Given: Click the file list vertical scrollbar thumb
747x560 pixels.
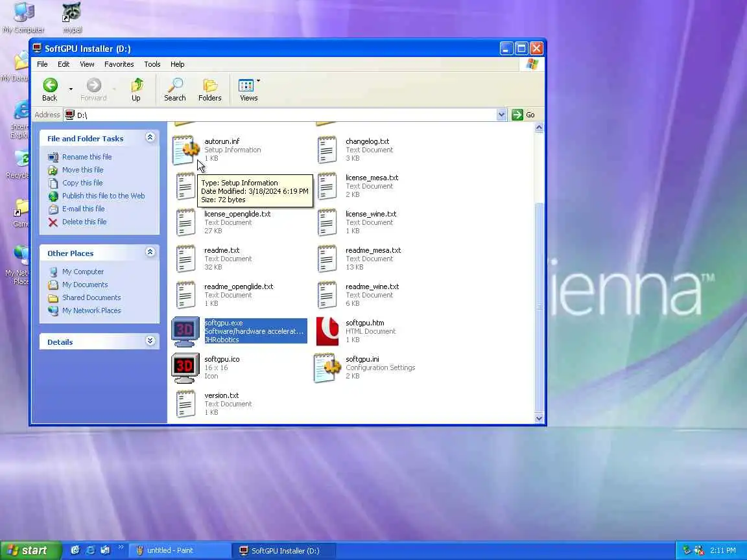Looking at the screenshot, I should point(539,307).
